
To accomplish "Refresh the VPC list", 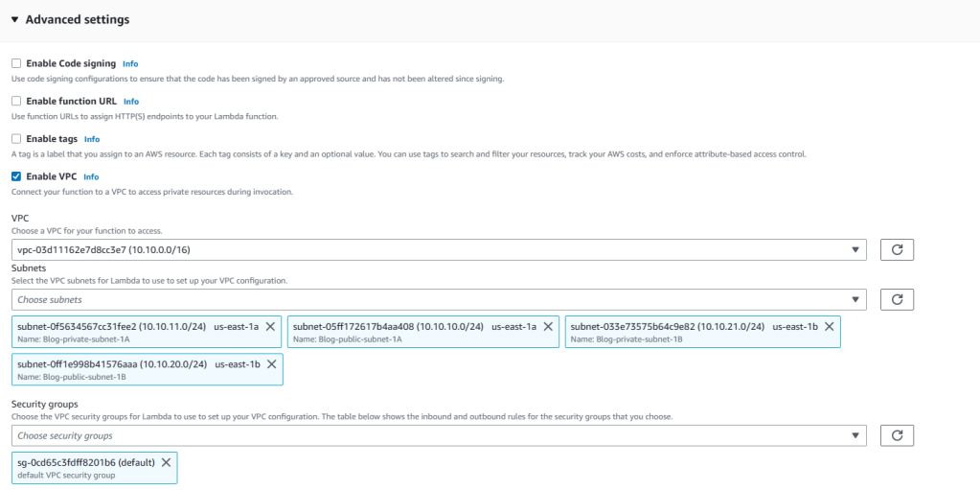I will [x=897, y=250].
